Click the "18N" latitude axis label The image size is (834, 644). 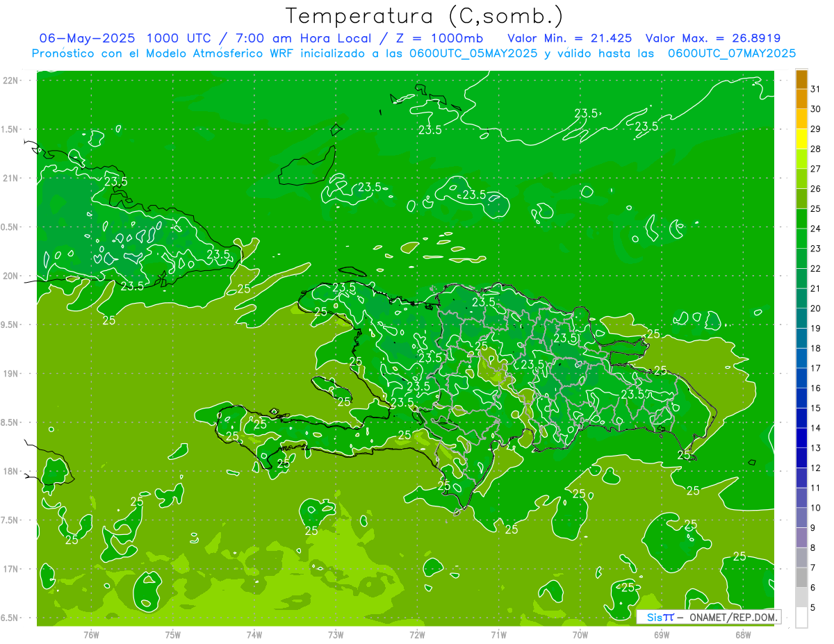coord(11,471)
